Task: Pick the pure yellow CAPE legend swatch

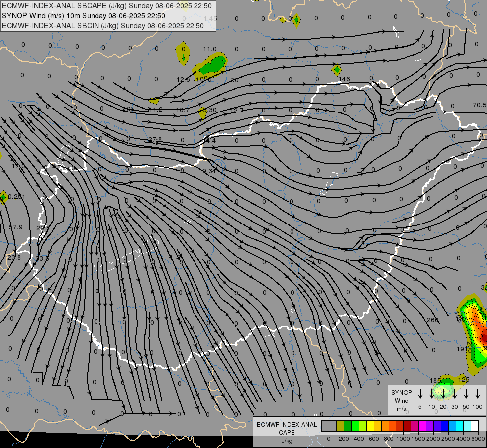Action: pyautogui.click(x=370, y=426)
